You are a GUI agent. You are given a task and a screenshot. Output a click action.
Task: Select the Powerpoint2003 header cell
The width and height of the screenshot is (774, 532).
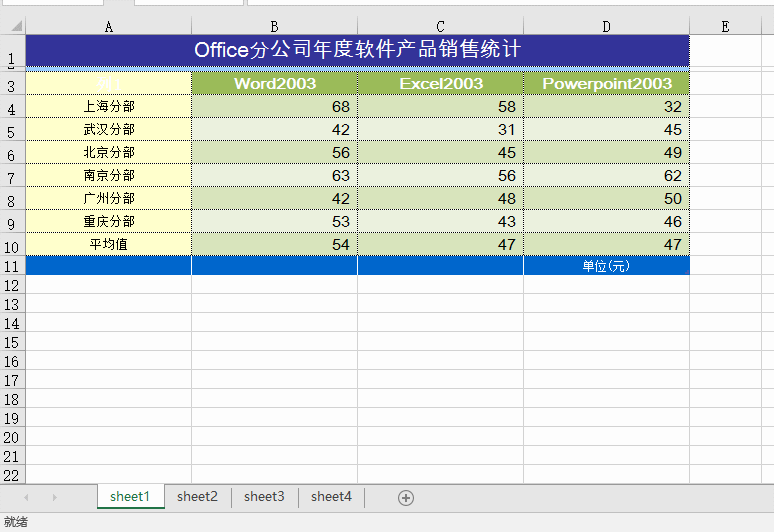(606, 83)
